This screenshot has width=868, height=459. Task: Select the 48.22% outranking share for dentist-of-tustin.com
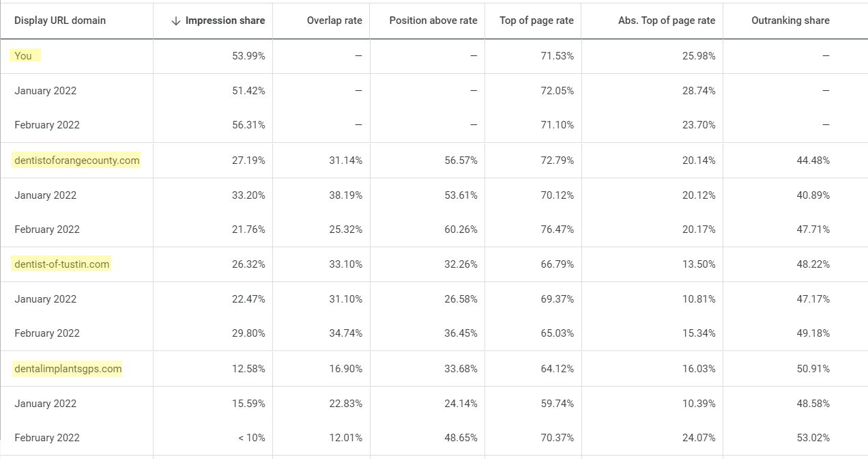(813, 264)
